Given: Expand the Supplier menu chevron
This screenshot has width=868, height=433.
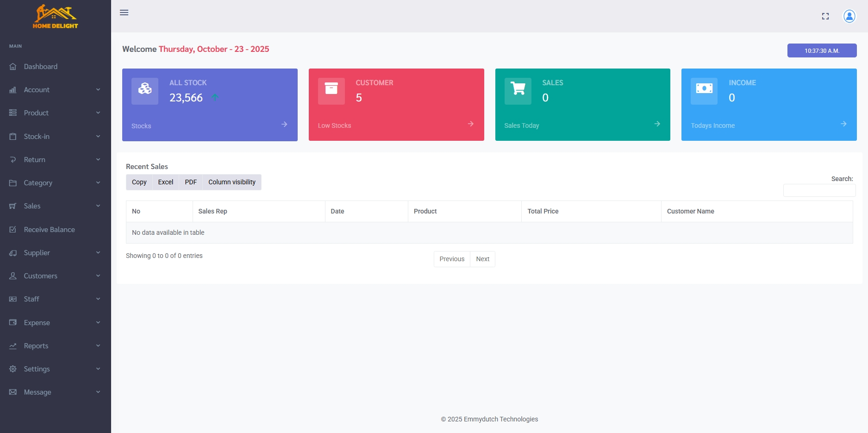Looking at the screenshot, I should [x=98, y=252].
